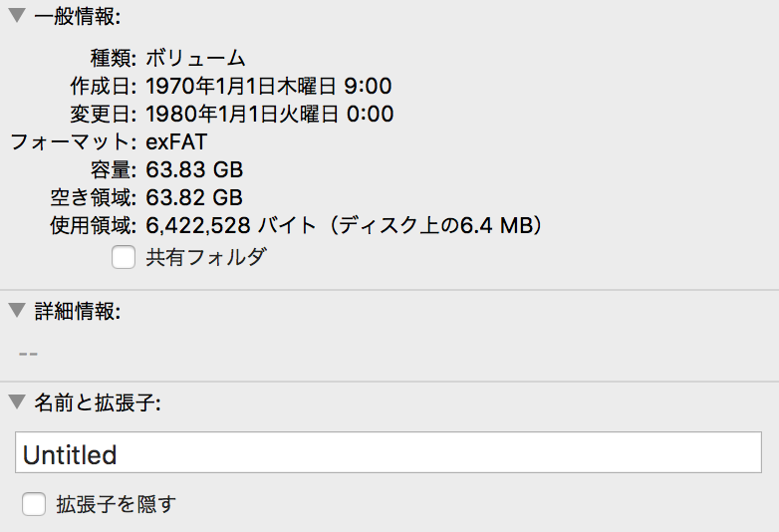The width and height of the screenshot is (779, 532).
Task: Tick the 拡張子を隠す checkbox
Action: [34, 504]
